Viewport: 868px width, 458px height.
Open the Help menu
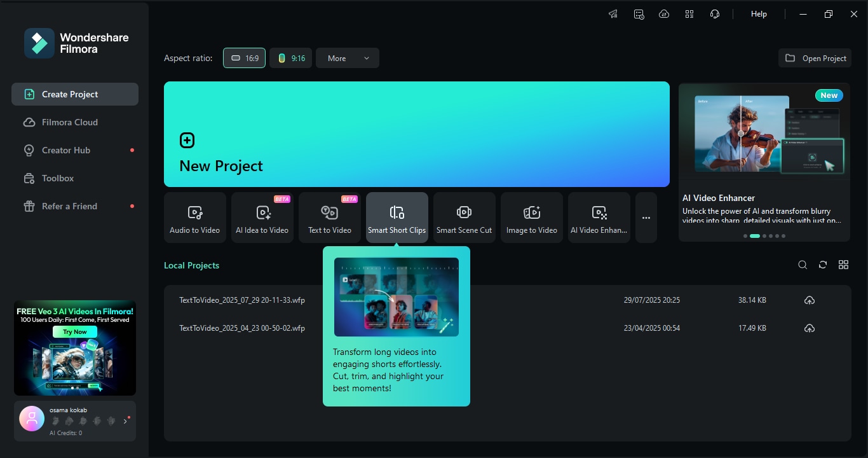759,14
